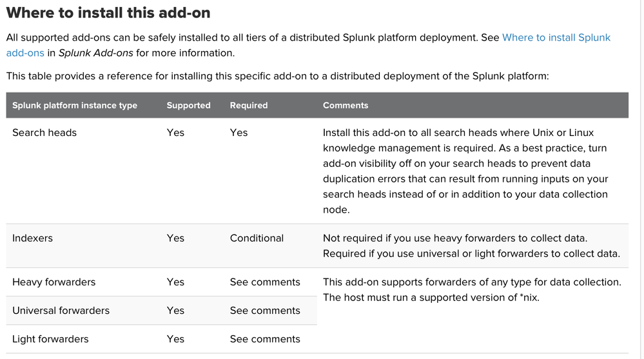
Task: Click the "Conditional" cell in the Indexers row
Action: pyautogui.click(x=257, y=238)
